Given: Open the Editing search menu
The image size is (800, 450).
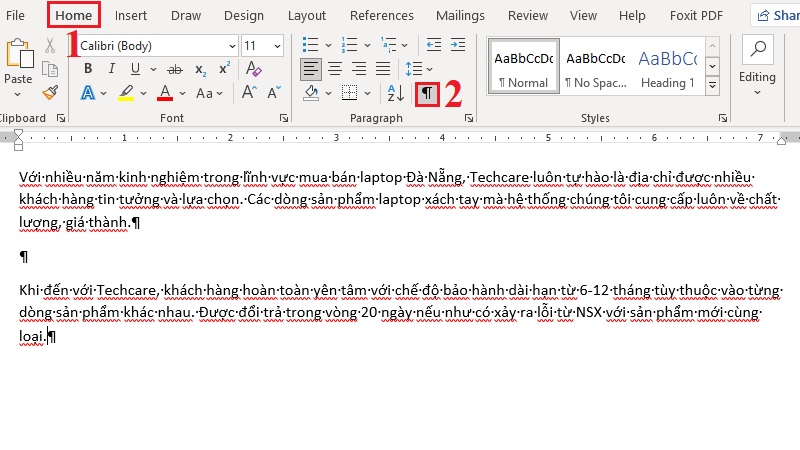Looking at the screenshot, I should [757, 65].
